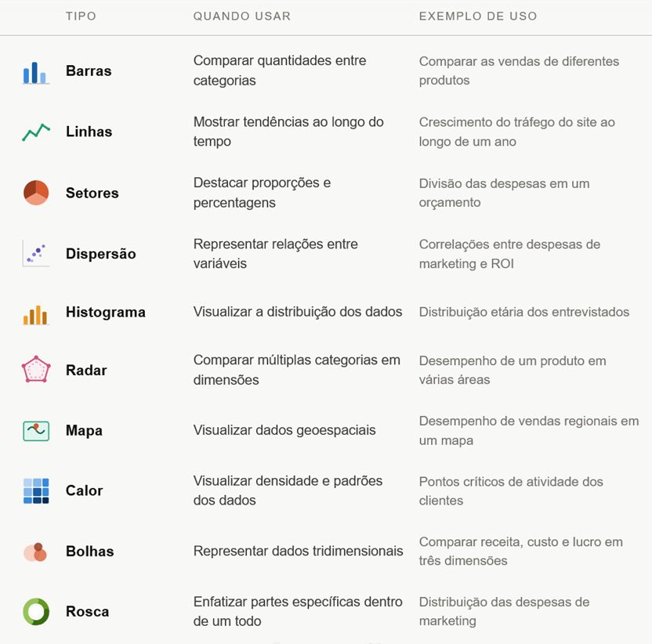Click the Barras label text
Image resolution: width=652 pixels, height=644 pixels.
[89, 71]
